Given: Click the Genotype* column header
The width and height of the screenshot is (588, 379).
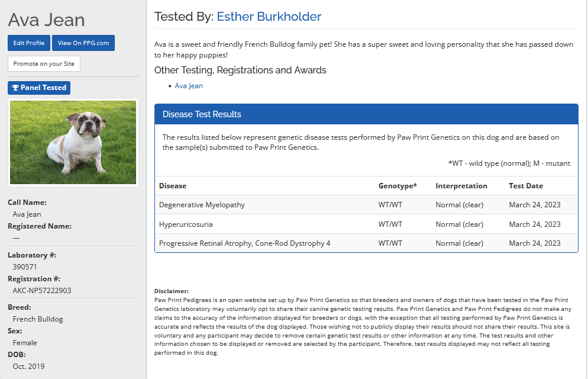Looking at the screenshot, I should tap(398, 186).
